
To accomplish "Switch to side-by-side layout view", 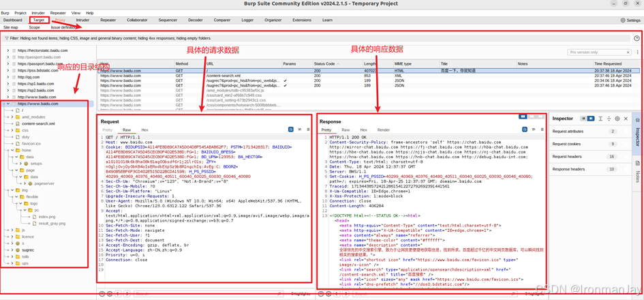I will pyautogui.click(x=523, y=117).
